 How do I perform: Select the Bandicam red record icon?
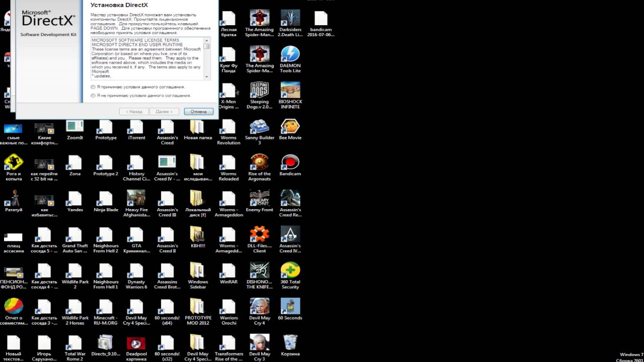tap(290, 165)
